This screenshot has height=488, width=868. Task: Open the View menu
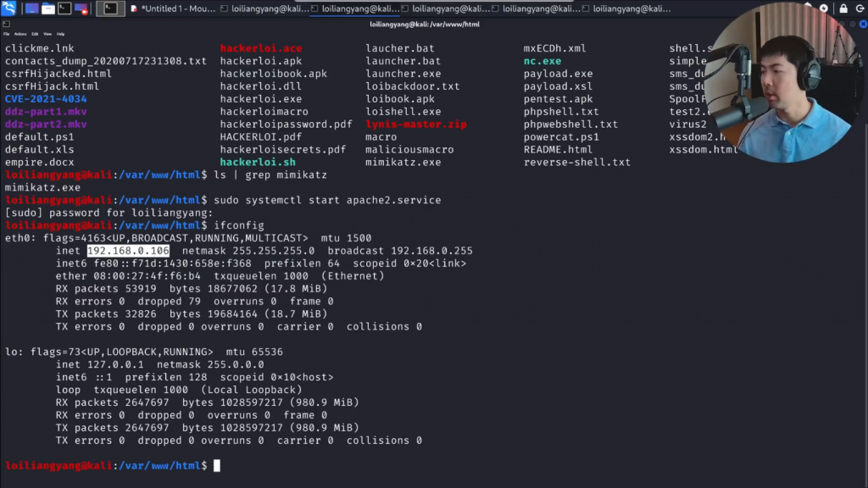click(x=47, y=34)
